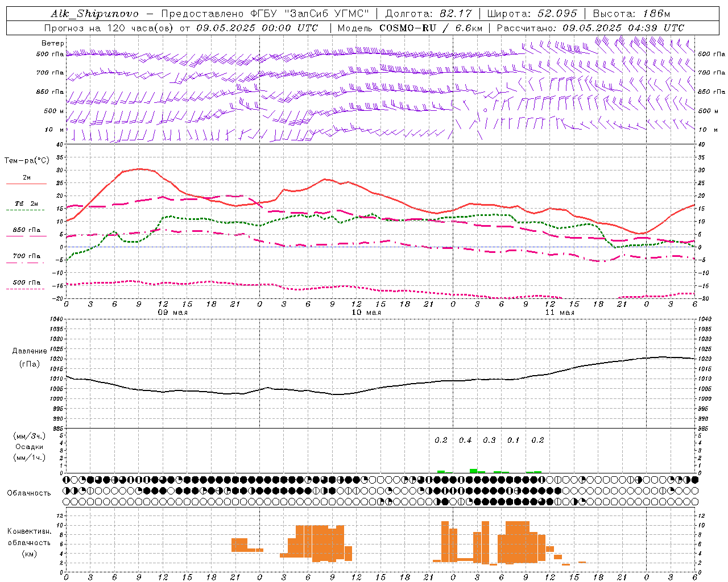Click the 09 мая date label

click(x=173, y=313)
